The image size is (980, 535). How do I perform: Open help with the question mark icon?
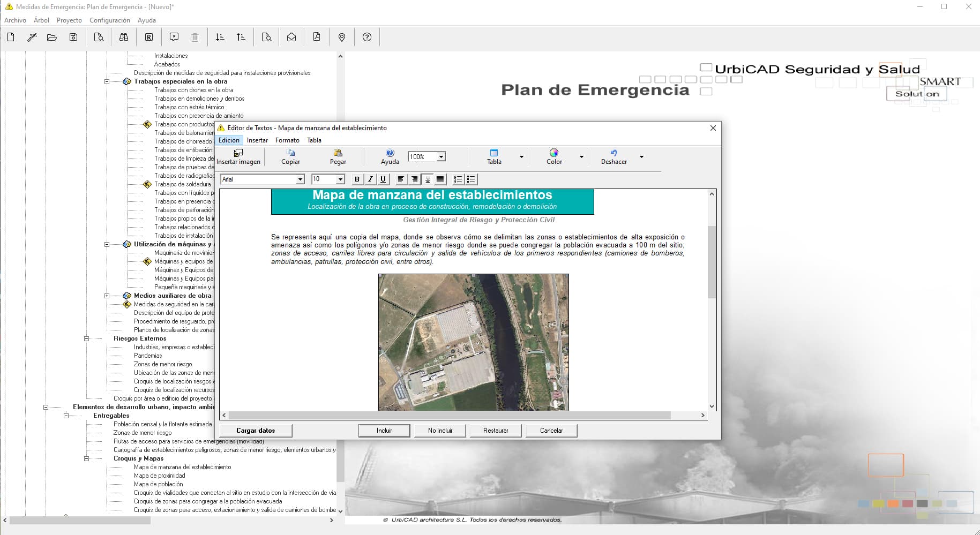367,37
